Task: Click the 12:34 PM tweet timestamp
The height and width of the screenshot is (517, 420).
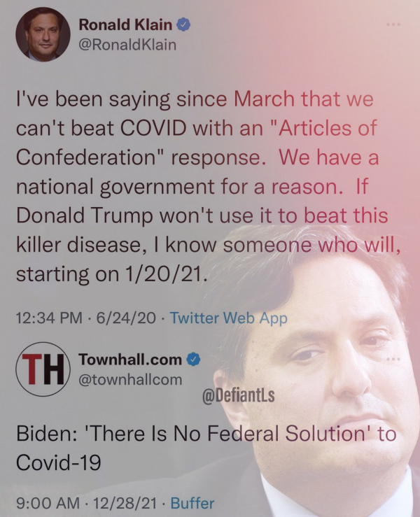Action: click(49, 318)
